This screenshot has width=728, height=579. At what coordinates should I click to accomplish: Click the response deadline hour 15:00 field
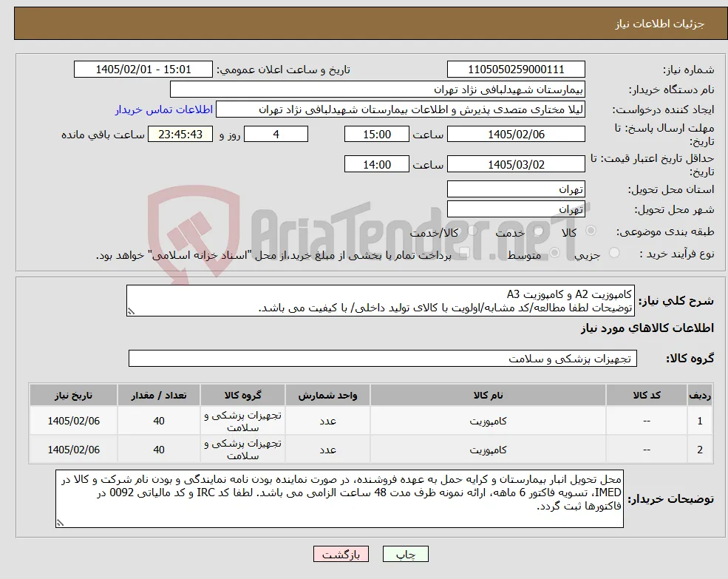coord(376,135)
